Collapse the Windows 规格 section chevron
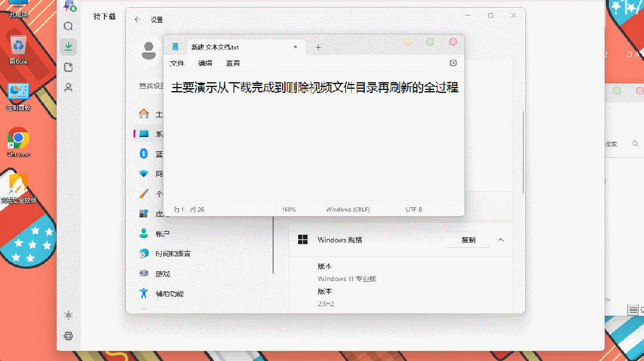Viewport: 644px width, 361px height. point(501,240)
